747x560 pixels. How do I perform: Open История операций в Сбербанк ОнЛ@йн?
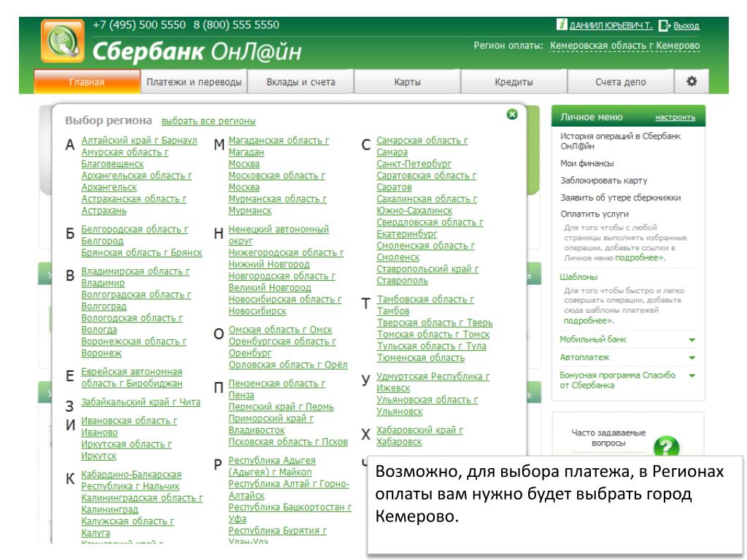click(620, 141)
